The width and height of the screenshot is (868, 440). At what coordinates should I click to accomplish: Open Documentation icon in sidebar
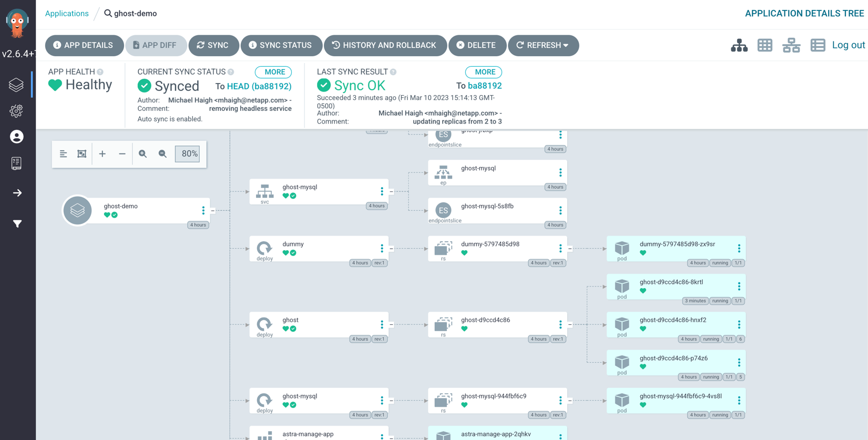click(x=17, y=163)
